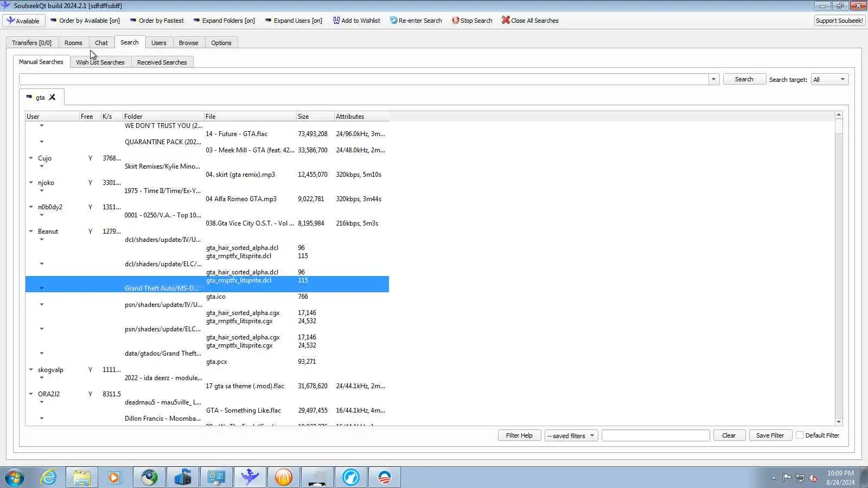Open the Search target dropdown

(829, 80)
